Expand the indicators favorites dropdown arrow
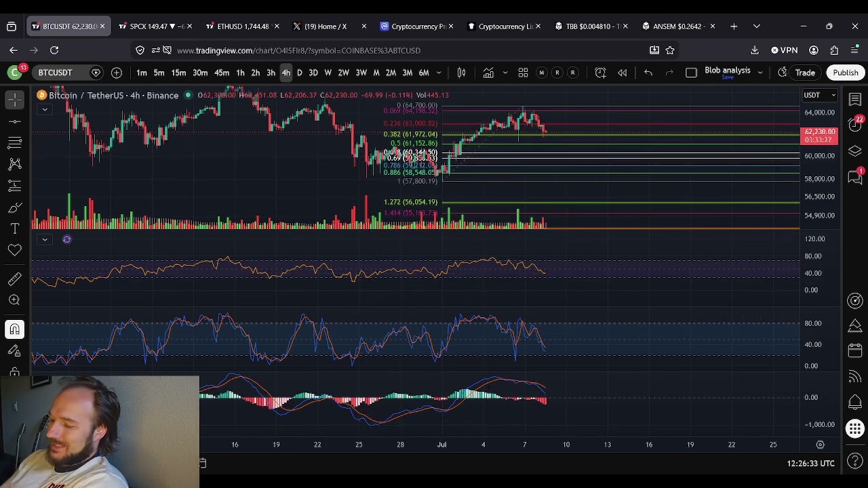The width and height of the screenshot is (868, 488). coord(505,73)
